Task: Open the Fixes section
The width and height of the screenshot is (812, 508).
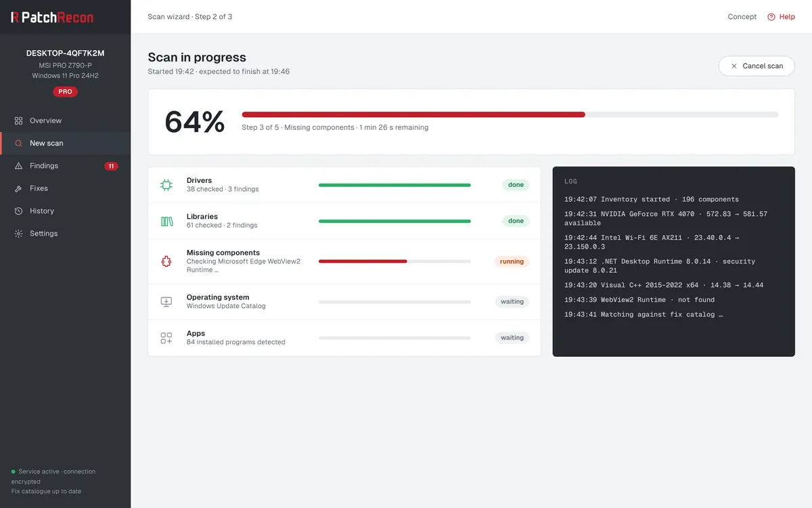Action: (65, 188)
